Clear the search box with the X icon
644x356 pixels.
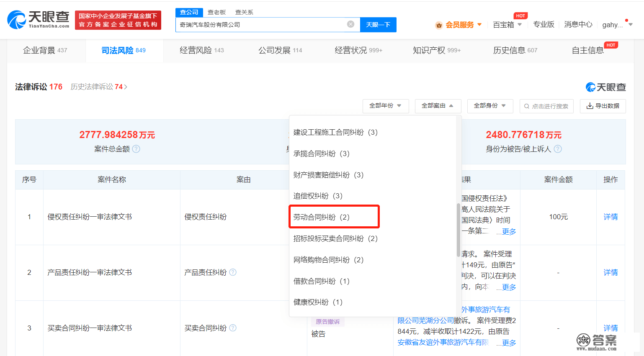click(x=351, y=24)
